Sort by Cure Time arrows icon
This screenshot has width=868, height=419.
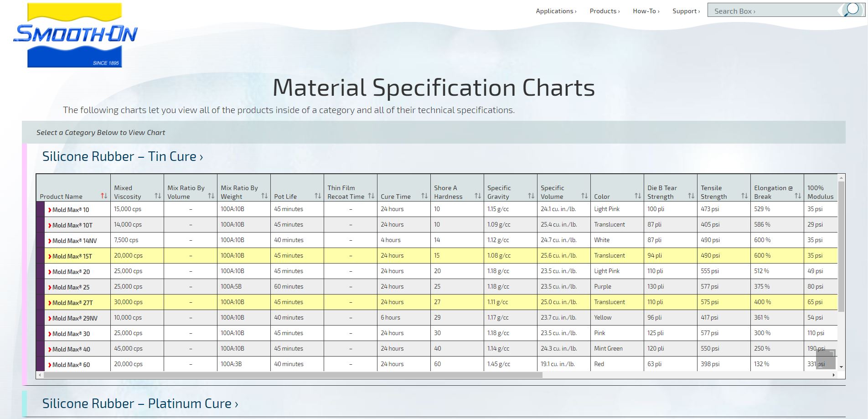(424, 196)
